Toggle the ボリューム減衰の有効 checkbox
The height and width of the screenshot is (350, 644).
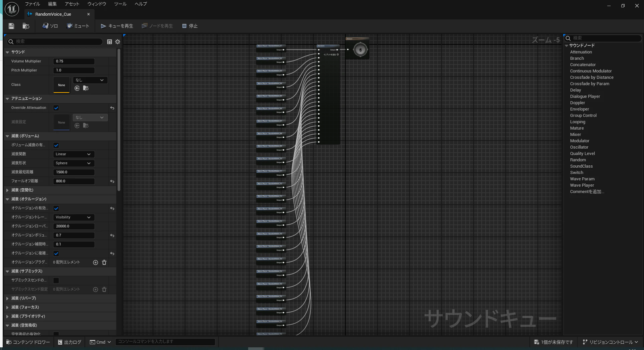(56, 145)
